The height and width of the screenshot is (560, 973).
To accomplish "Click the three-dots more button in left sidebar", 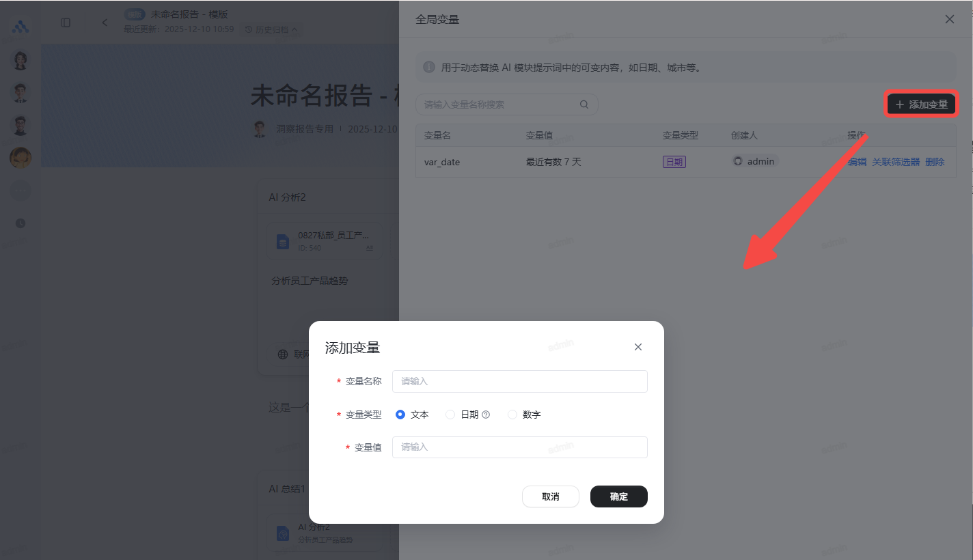I will click(20, 191).
